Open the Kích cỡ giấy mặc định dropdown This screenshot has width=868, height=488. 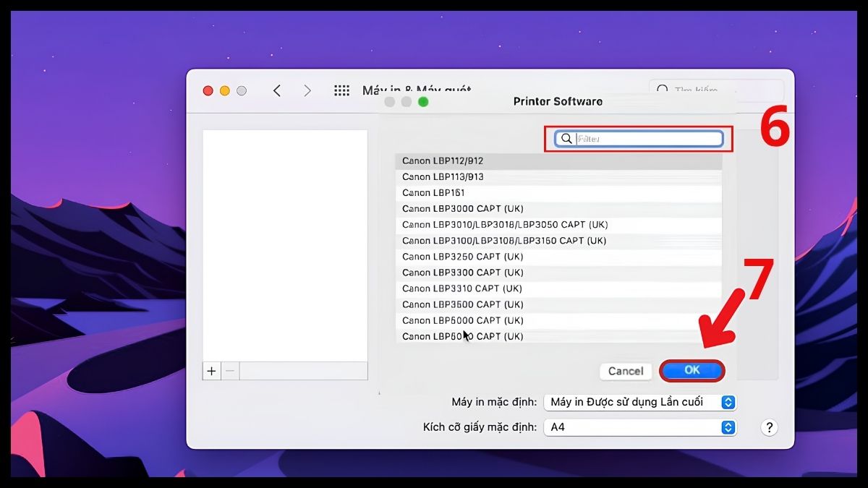pos(640,427)
